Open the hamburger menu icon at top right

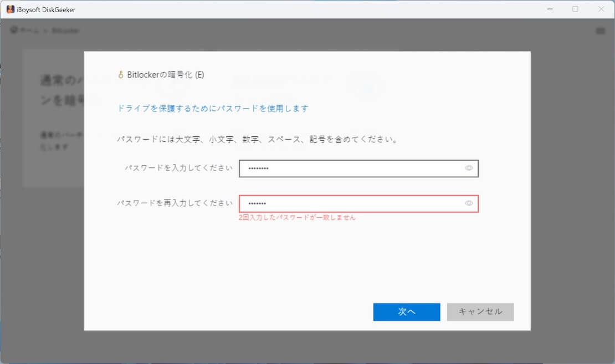(601, 30)
